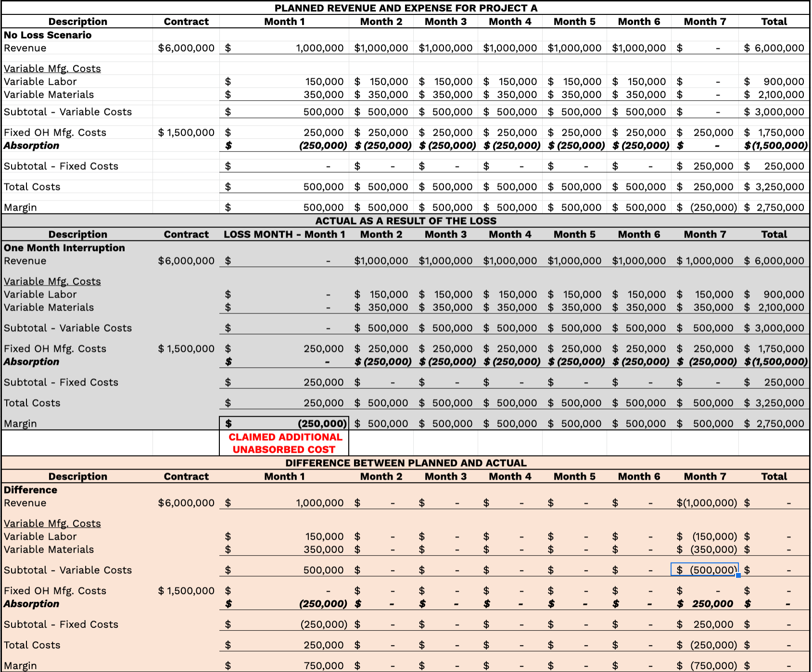Select the difference section Total Costs Month 1 250,000 cell
Image resolution: width=812 pixels, height=672 pixels.
pos(284,646)
